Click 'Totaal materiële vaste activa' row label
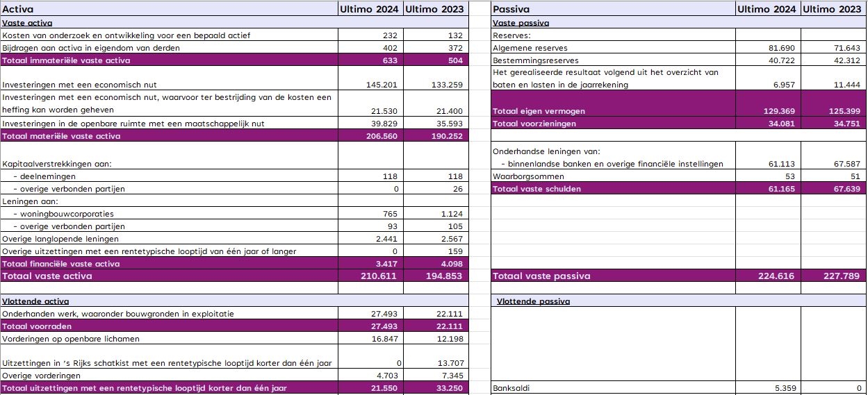The width and height of the screenshot is (868, 395). point(61,136)
